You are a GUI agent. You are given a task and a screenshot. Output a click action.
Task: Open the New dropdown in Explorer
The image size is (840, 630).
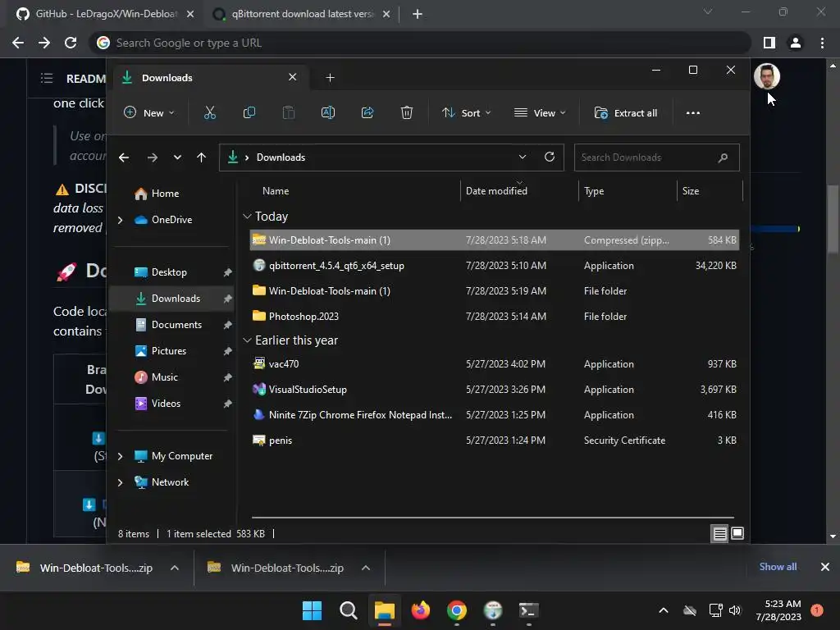coord(149,113)
